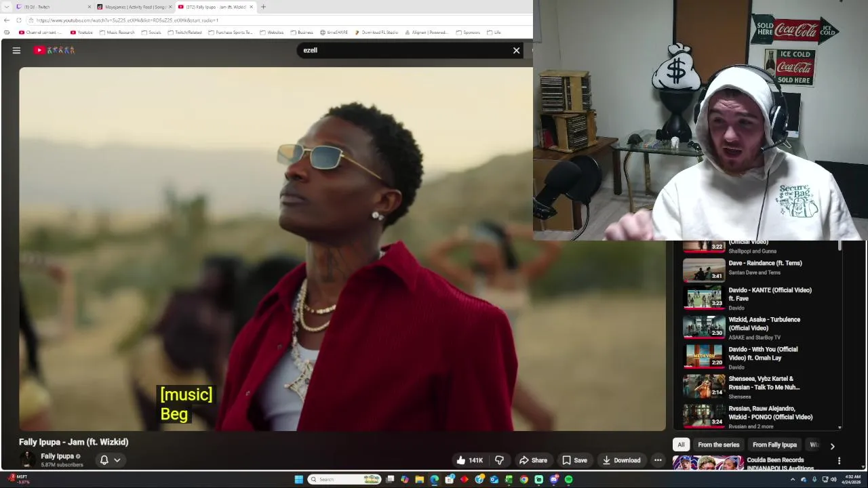Expand the 'Life' bookmark folder

click(x=494, y=33)
